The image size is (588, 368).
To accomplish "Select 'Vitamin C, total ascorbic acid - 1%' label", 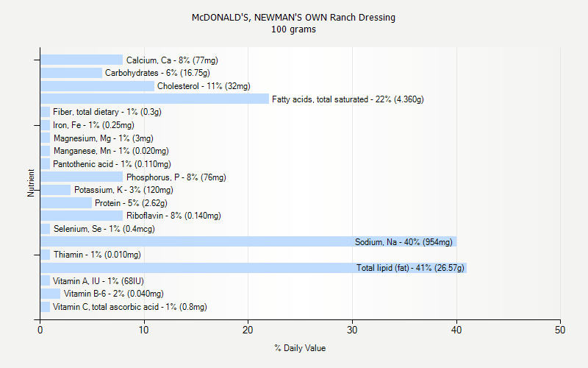I will coord(130,307).
